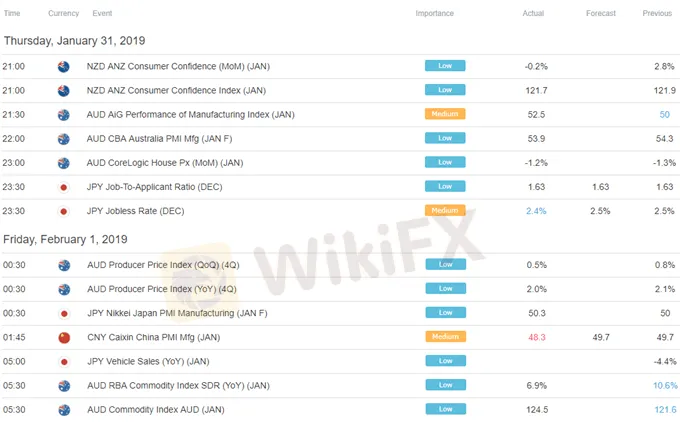The width and height of the screenshot is (680, 422).
Task: Click Japan flag beside Vehicle Sales row
Action: click(63, 361)
